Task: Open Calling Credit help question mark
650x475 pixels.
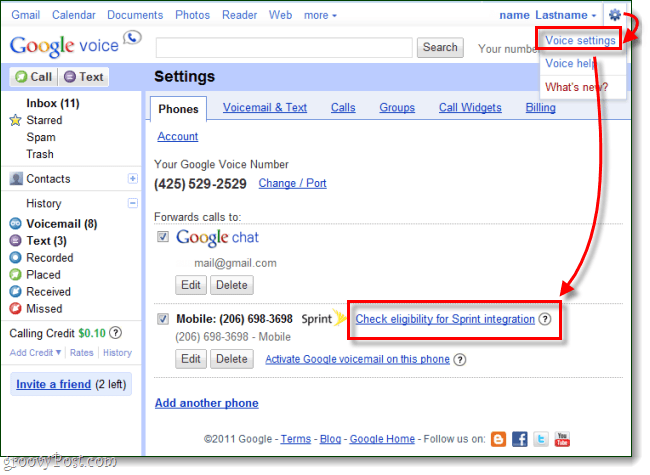Action: [116, 333]
